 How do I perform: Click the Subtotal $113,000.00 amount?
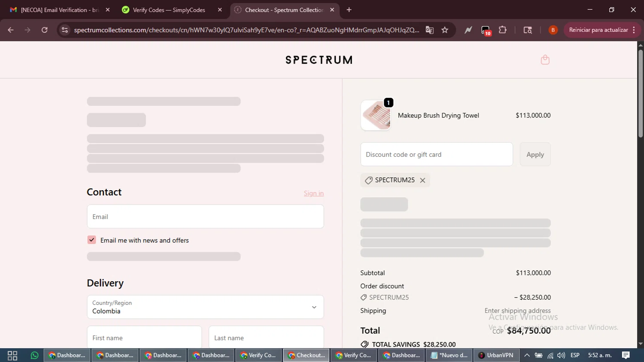pos(533,273)
